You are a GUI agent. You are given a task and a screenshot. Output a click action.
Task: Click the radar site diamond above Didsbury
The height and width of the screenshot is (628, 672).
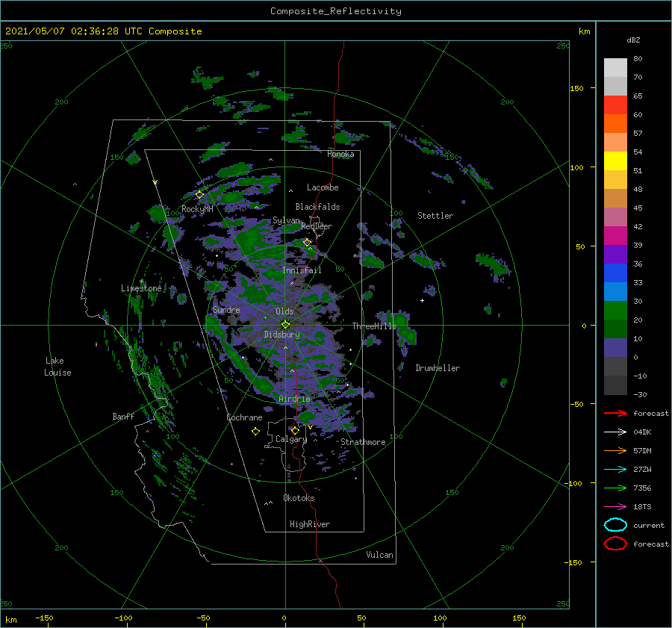pos(285,325)
